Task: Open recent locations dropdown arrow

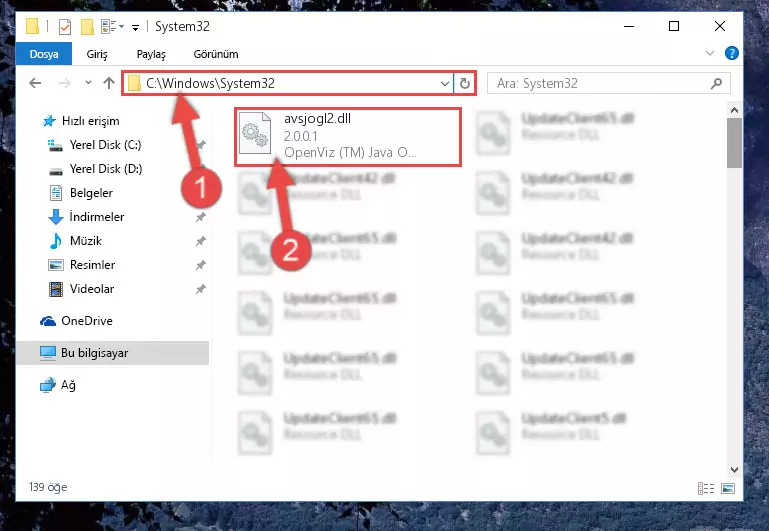Action: (88, 83)
